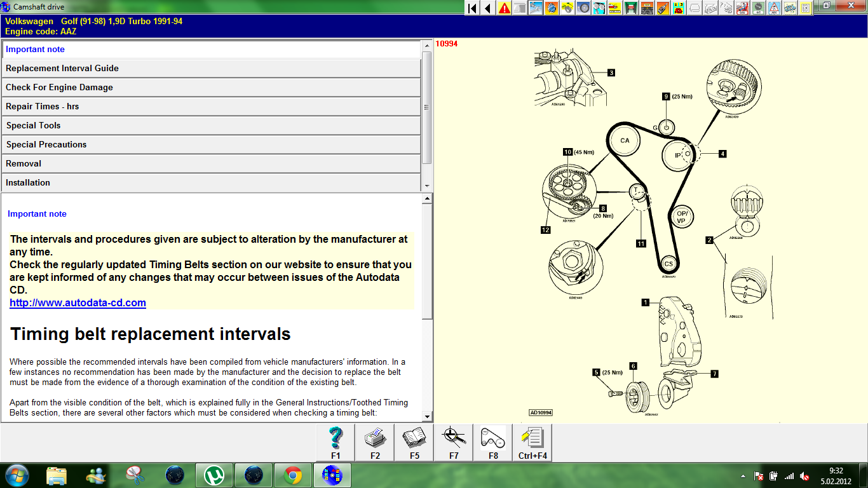The width and height of the screenshot is (868, 488).
Task: Open the Windows Start button
Action: point(16,475)
